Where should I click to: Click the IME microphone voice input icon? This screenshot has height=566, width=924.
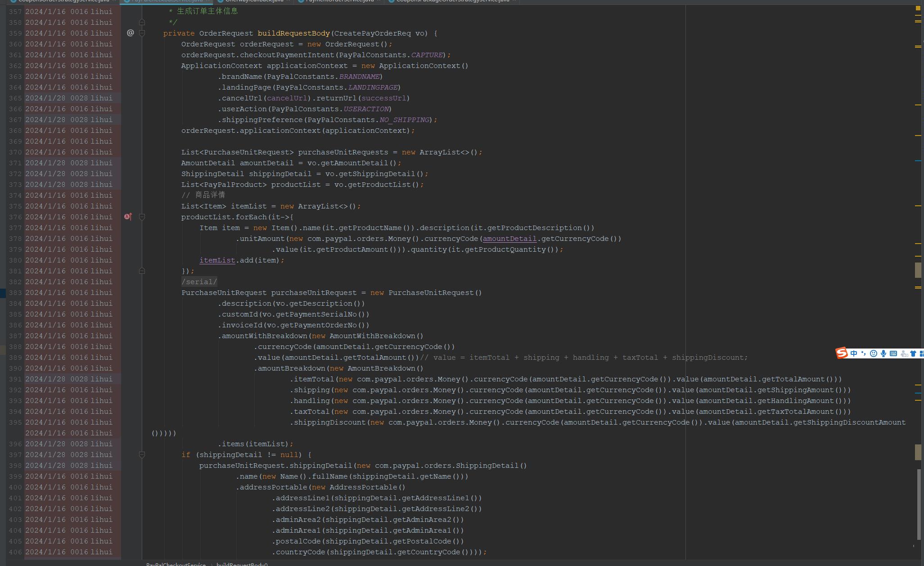tap(883, 353)
